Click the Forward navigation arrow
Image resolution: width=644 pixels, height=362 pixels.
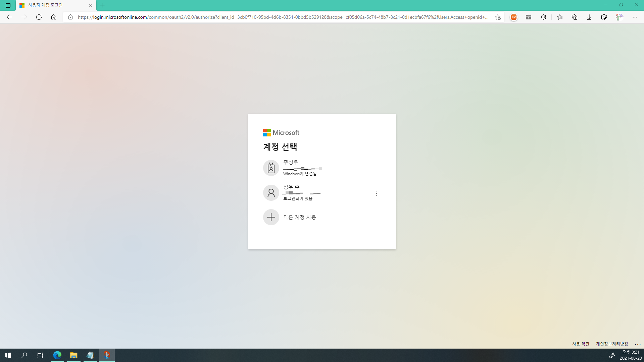point(24,17)
